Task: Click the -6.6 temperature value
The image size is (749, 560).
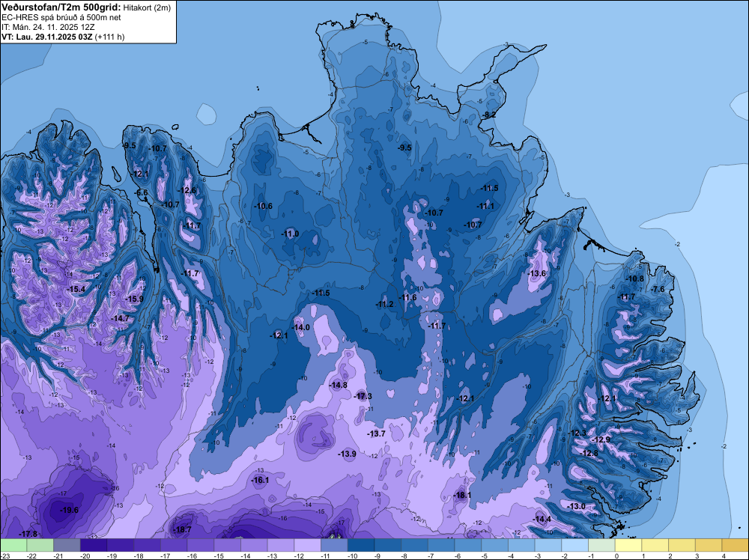Action: (142, 193)
